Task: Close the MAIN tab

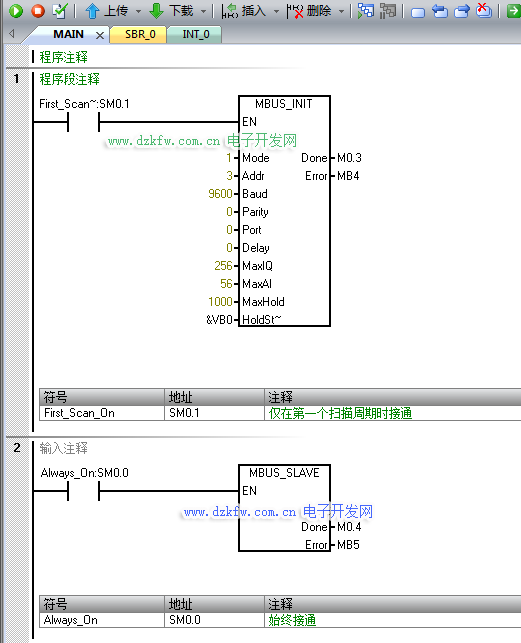Action: [100, 36]
